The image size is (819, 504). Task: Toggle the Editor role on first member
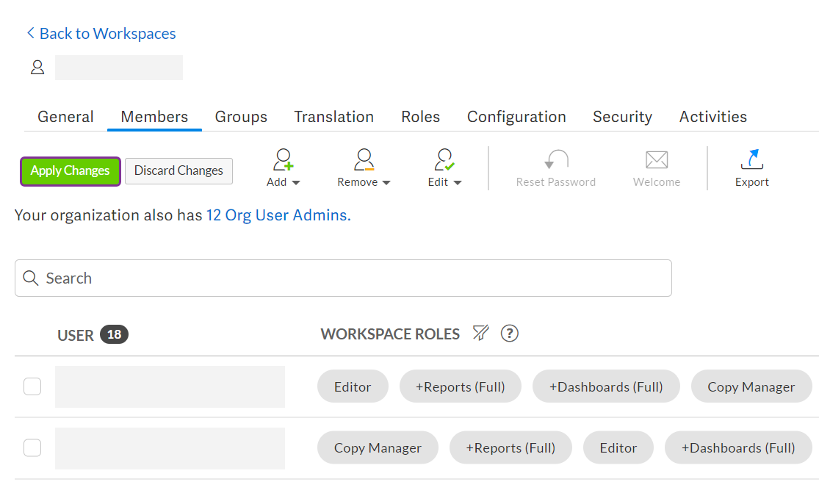coord(353,386)
